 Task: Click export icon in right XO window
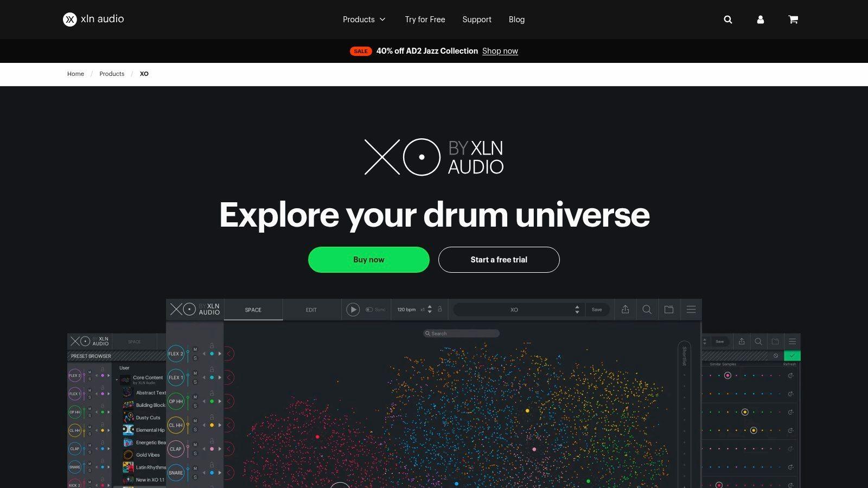point(742,341)
